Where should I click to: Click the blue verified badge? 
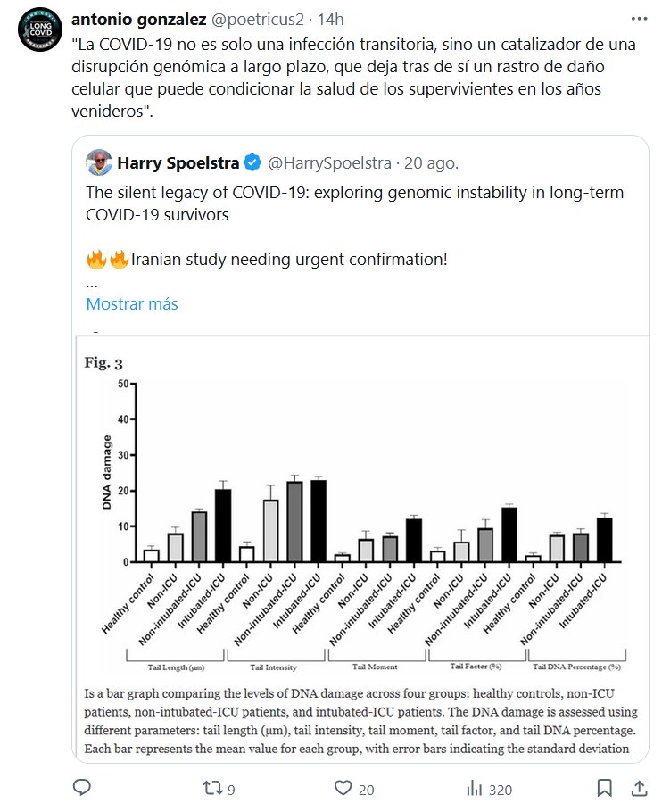pyautogui.click(x=252, y=163)
